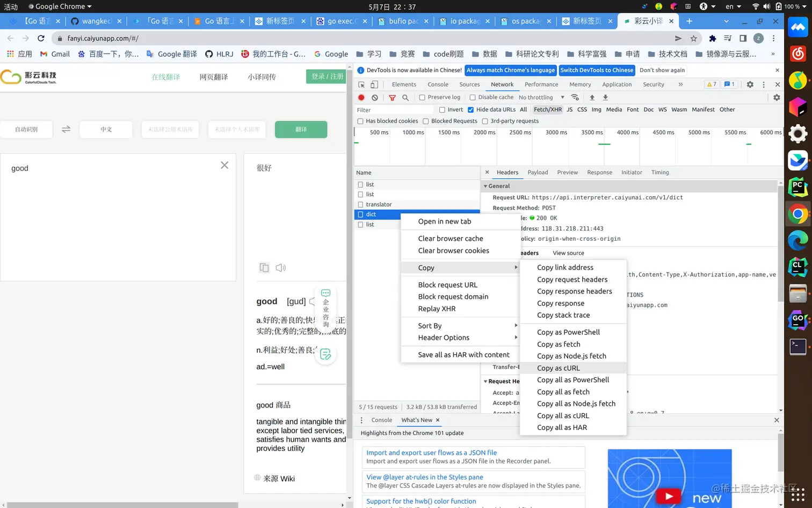812x508 pixels.
Task: Bookmark this page with the star icon
Action: pyautogui.click(x=694, y=38)
